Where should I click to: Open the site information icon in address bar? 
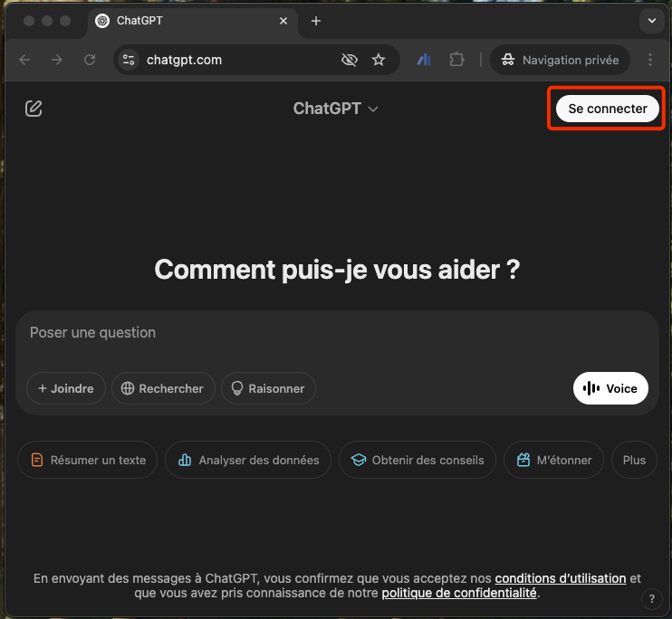129,60
